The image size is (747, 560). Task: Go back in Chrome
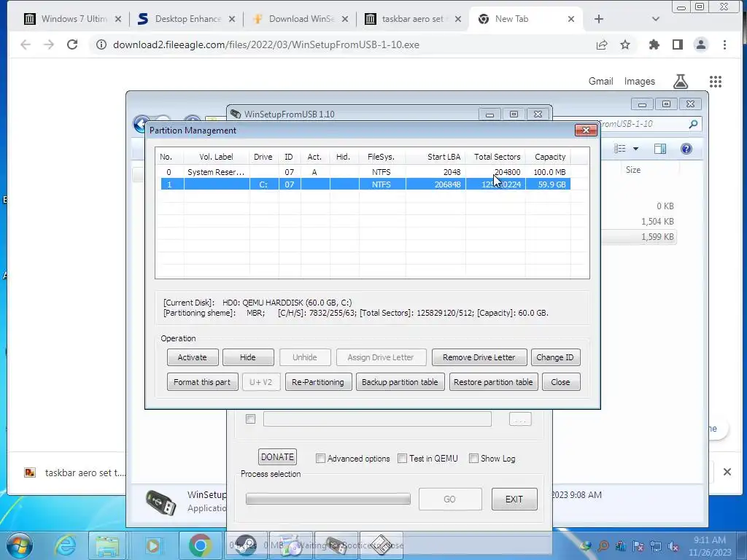click(26, 44)
